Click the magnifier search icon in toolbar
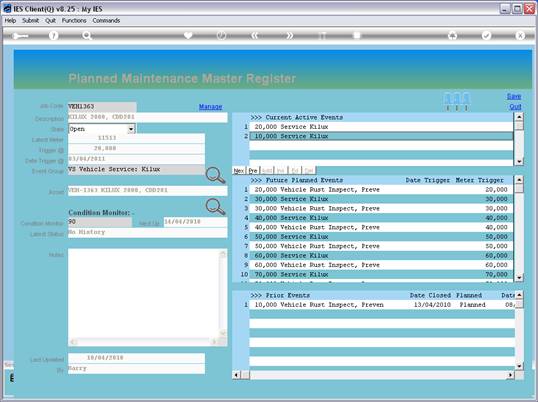This screenshot has height=402, width=538. click(x=87, y=35)
